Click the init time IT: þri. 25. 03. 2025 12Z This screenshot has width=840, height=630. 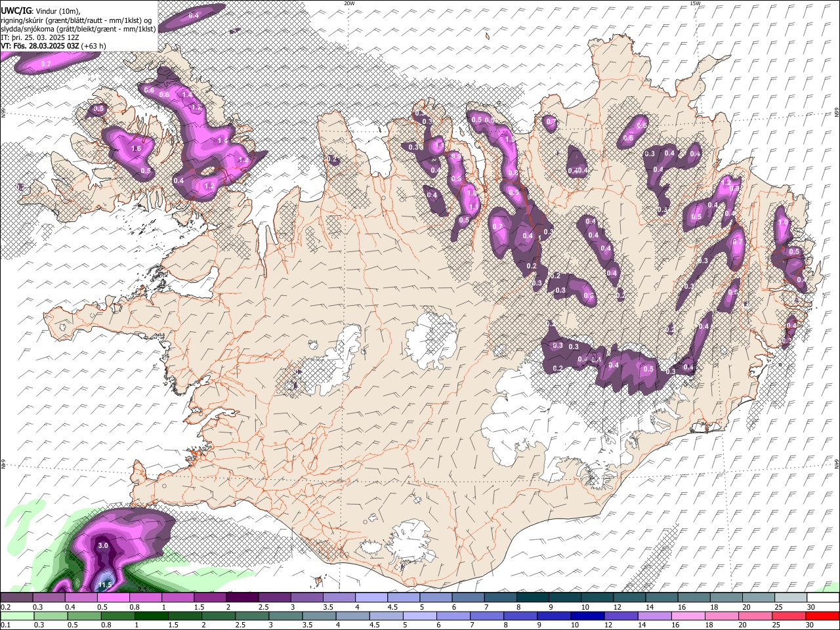tap(40, 37)
